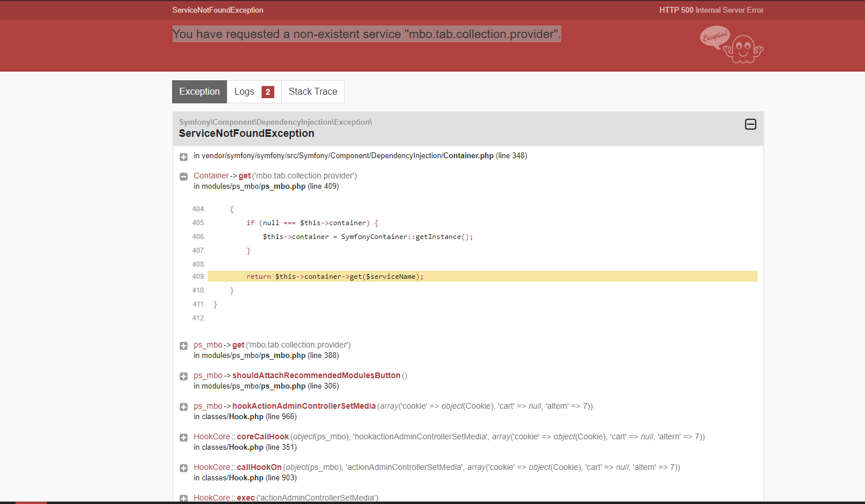Expand the HookCore::coreCallHook trace entry
This screenshot has height=504, width=865.
184,438
